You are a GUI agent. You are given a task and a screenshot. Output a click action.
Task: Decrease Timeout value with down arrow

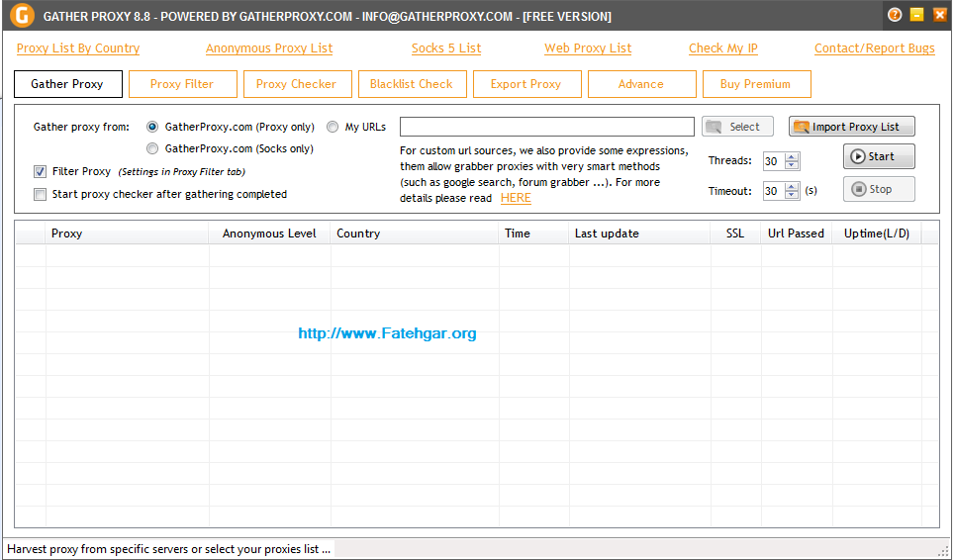(792, 195)
